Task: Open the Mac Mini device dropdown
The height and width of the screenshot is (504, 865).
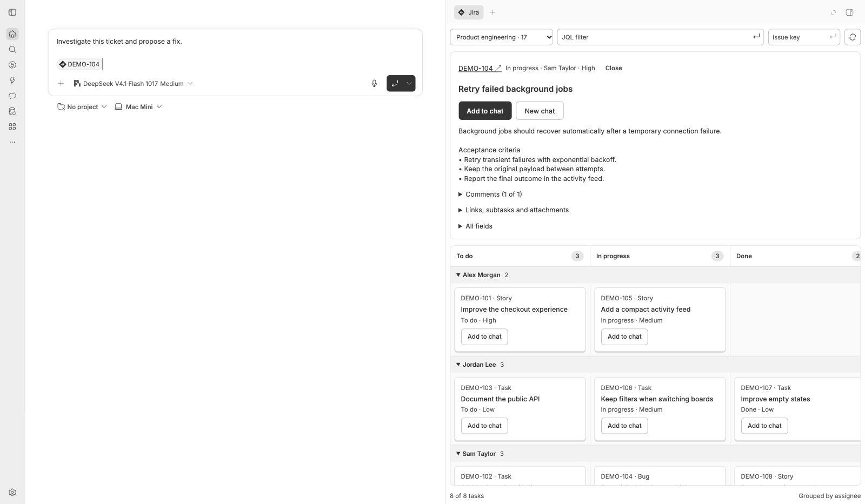Action: (138, 107)
